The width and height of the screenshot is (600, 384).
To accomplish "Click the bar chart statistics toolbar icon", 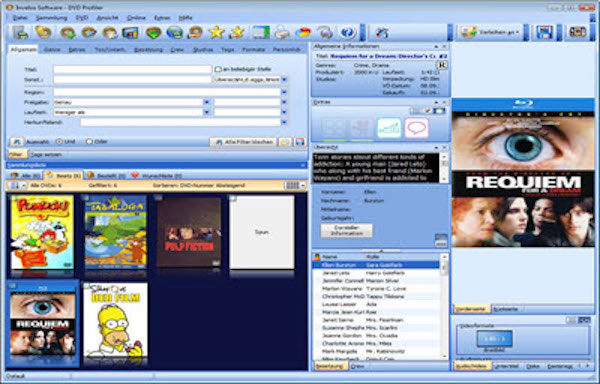I will click(x=130, y=33).
